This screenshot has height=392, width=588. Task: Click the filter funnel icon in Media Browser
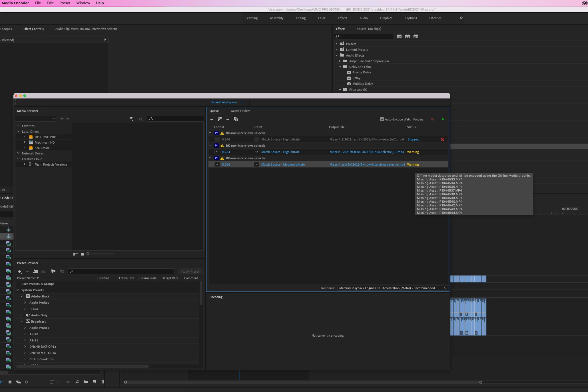(131, 119)
